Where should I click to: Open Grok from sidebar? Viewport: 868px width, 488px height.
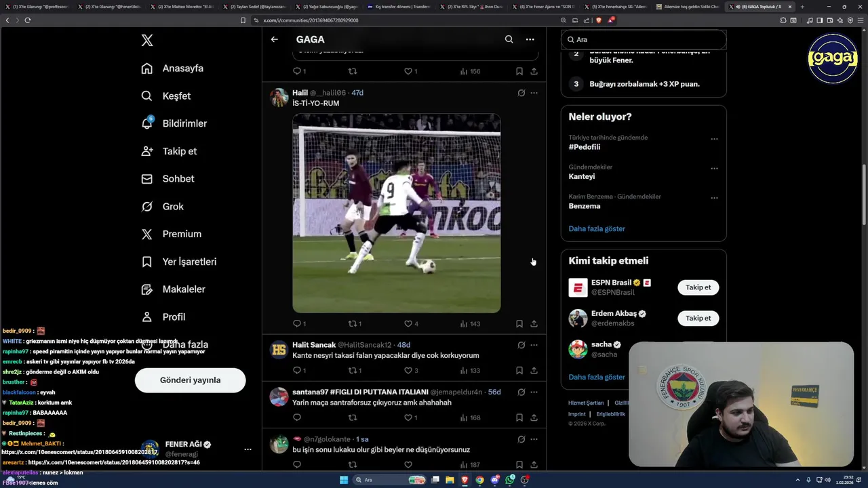click(162, 207)
